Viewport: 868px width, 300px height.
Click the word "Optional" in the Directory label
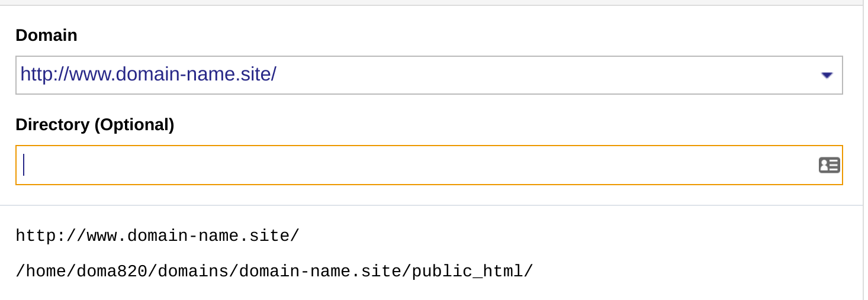(x=134, y=125)
